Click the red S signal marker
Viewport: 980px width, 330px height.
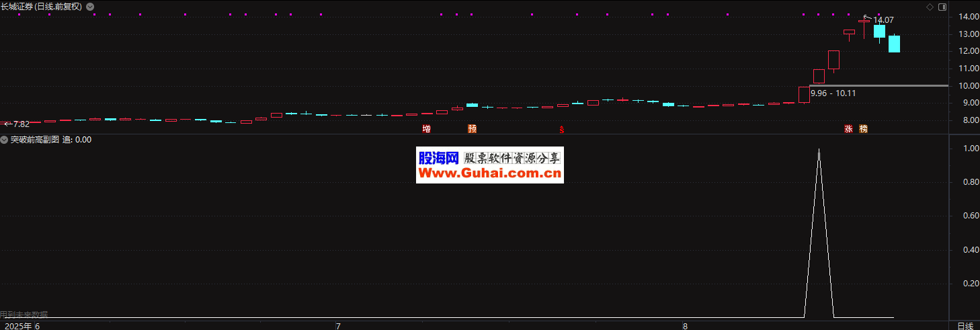pyautogui.click(x=562, y=130)
